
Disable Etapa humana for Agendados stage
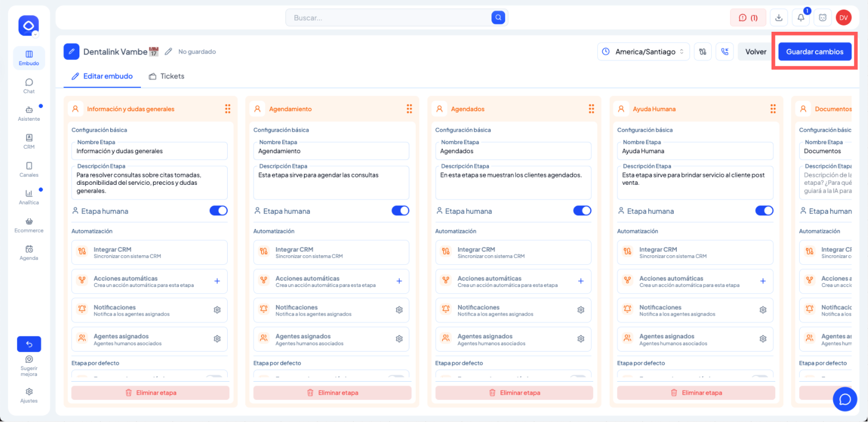(x=582, y=211)
